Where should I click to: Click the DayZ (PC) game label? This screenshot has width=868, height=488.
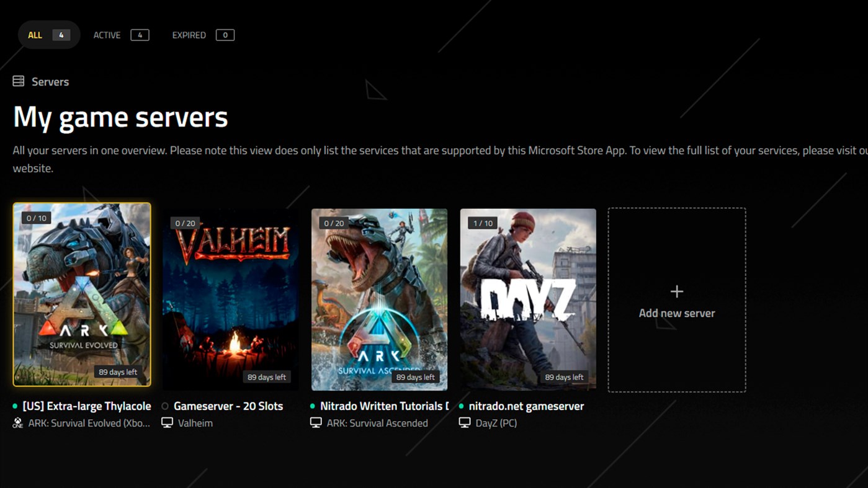[x=496, y=424]
